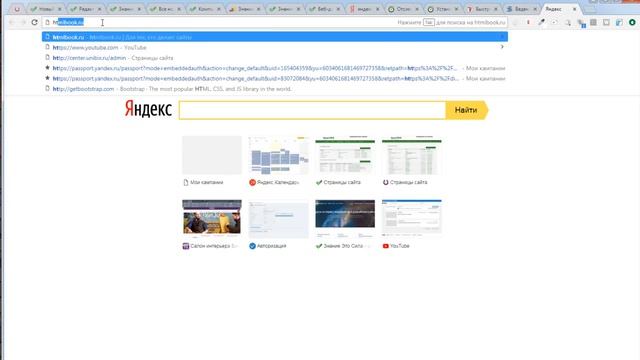Screen dimensions: 640x360
Task: Open a new tab
Action: pyautogui.click(x=590, y=9)
